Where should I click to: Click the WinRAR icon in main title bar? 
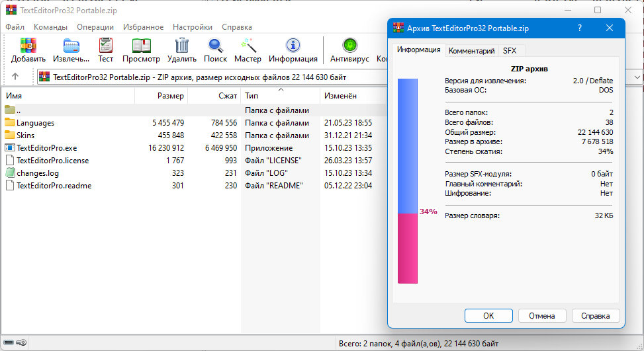click(11, 11)
